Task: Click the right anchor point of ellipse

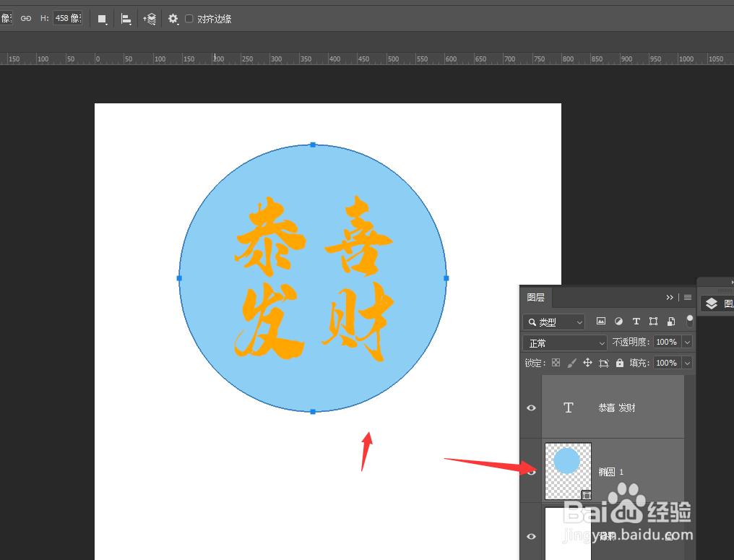Action: 446,278
